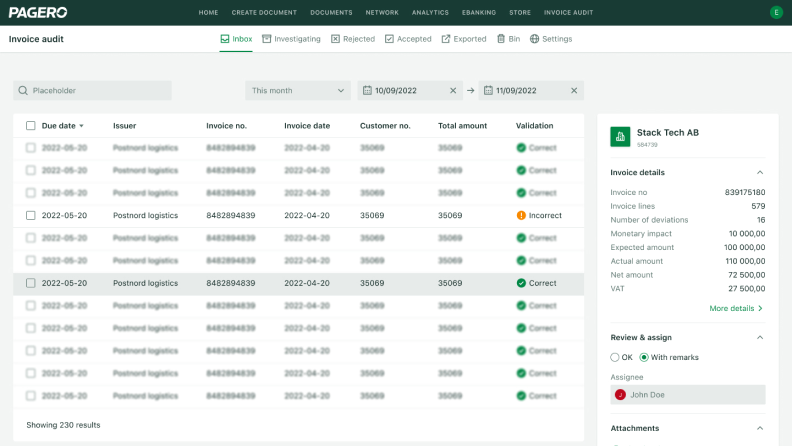Viewport: 792px width, 446px height.
Task: Clear the 11/09/2022 end date
Action: 574,91
